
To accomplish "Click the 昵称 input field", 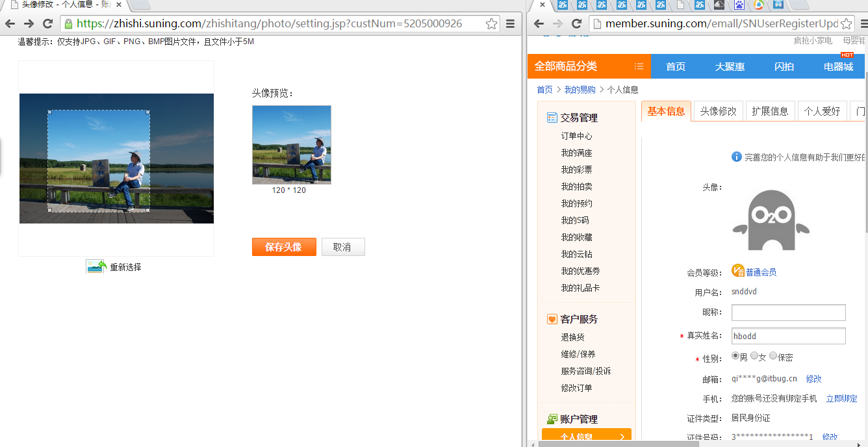I will pyautogui.click(x=788, y=313).
